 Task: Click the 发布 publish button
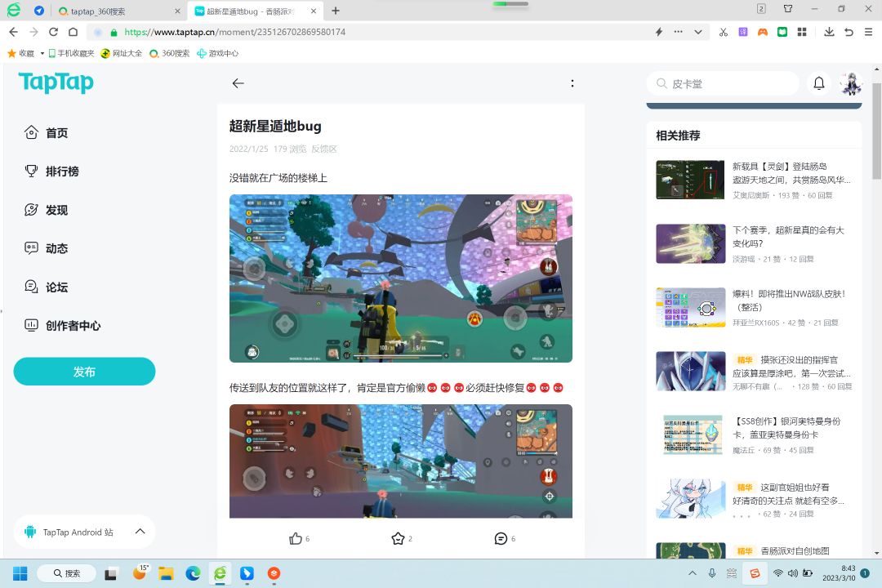pos(84,372)
